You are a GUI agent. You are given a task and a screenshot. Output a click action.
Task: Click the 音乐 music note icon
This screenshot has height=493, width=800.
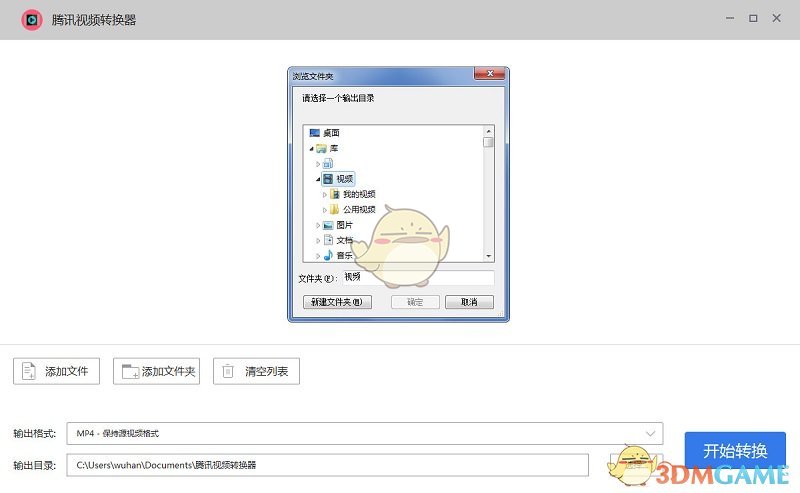(328, 255)
